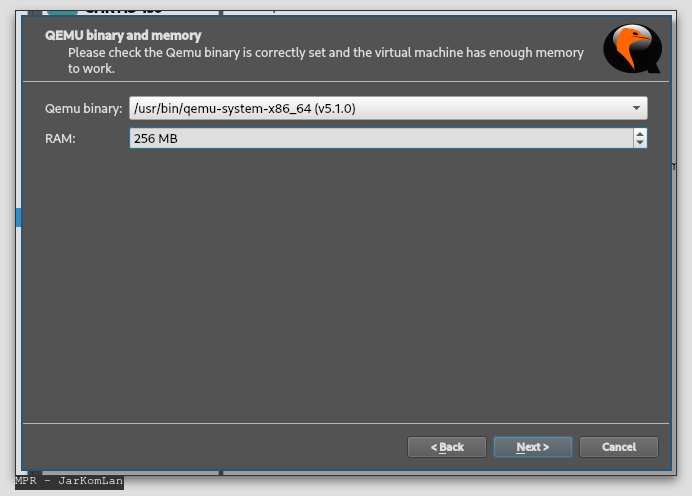
Task: Go to the previous step with Back
Action: (x=447, y=447)
